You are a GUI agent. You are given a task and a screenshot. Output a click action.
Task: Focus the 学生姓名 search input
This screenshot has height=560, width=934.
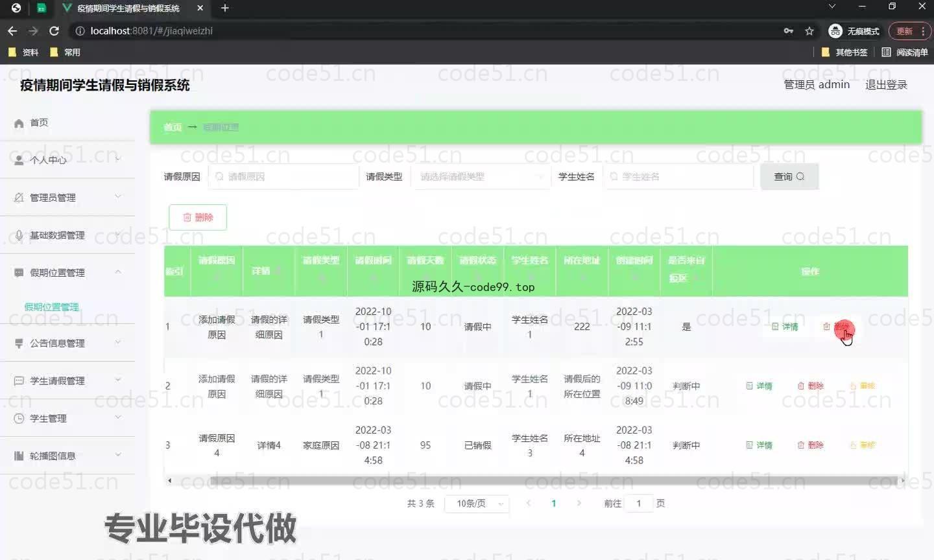[x=678, y=176]
